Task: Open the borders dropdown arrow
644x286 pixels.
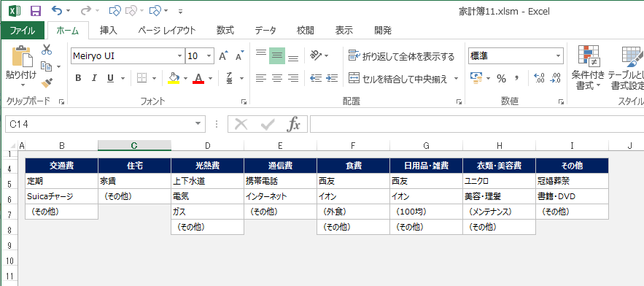Action: click(x=155, y=78)
